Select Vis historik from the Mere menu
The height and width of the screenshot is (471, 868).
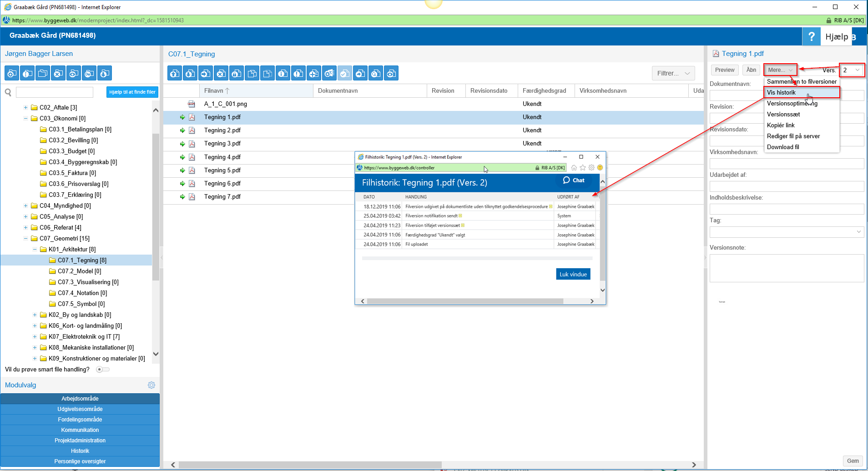[x=781, y=93]
